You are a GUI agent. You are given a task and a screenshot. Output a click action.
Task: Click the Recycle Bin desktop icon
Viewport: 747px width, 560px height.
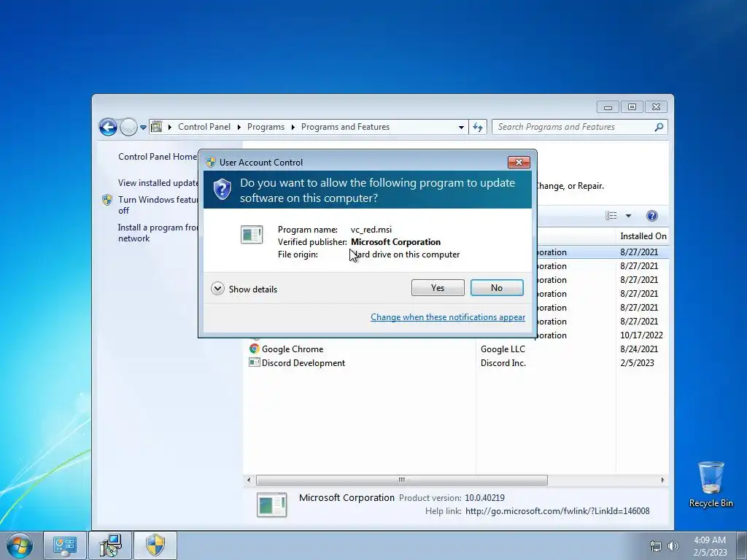click(711, 484)
